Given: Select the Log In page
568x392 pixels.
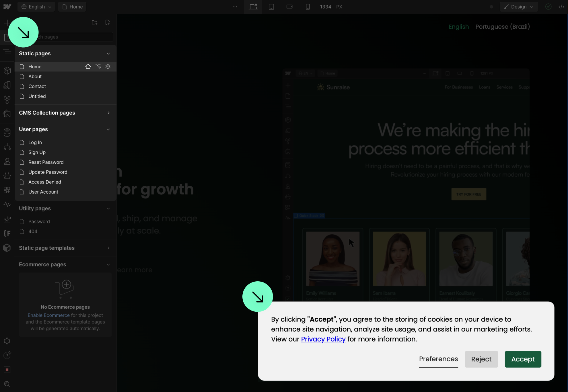Looking at the screenshot, I should pyautogui.click(x=65, y=143).
